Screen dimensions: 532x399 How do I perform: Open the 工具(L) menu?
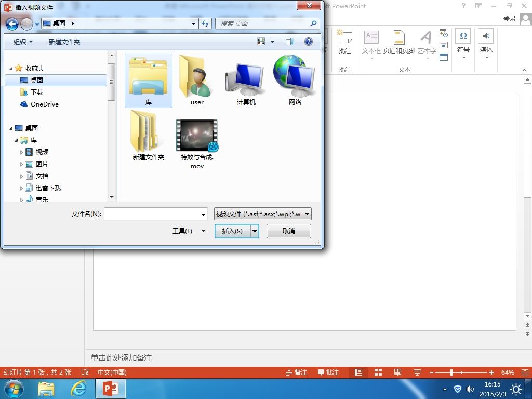(189, 231)
